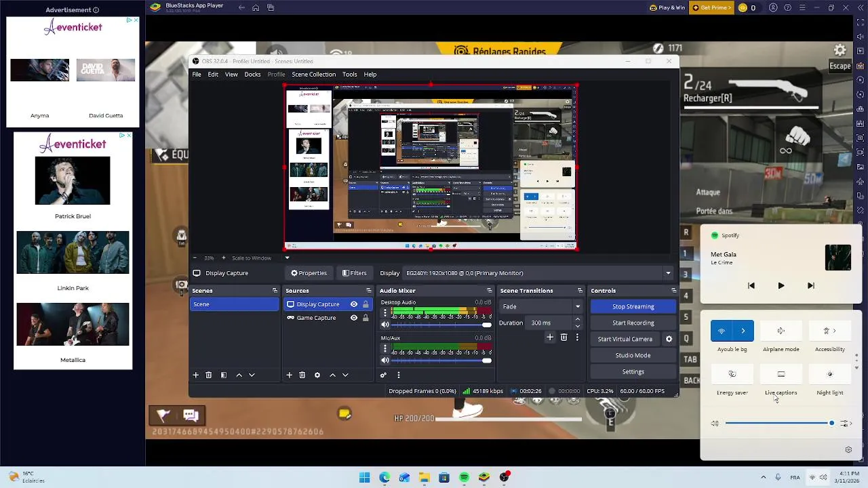The image size is (868, 488).
Task: Open BlueStacks home icon in title bar
Action: tap(256, 7)
